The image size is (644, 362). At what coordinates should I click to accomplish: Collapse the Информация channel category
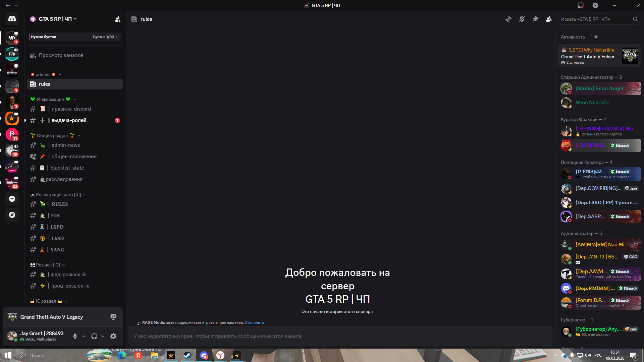click(50, 99)
